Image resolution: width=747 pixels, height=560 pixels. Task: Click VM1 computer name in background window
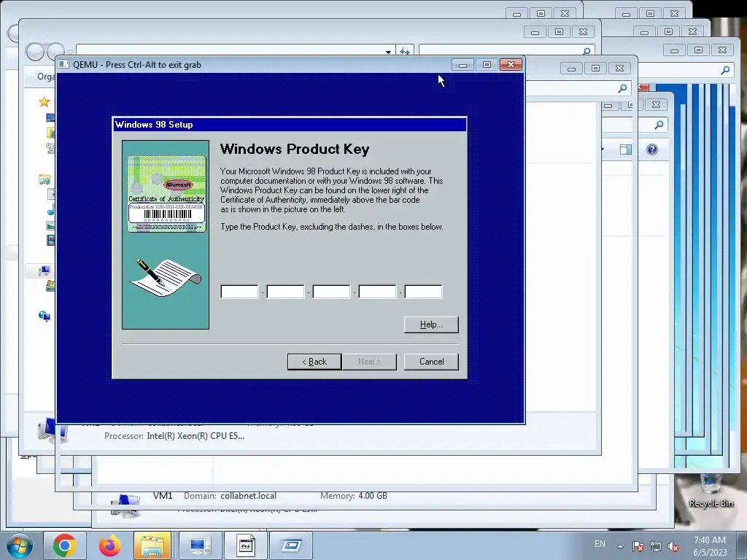pyautogui.click(x=163, y=496)
